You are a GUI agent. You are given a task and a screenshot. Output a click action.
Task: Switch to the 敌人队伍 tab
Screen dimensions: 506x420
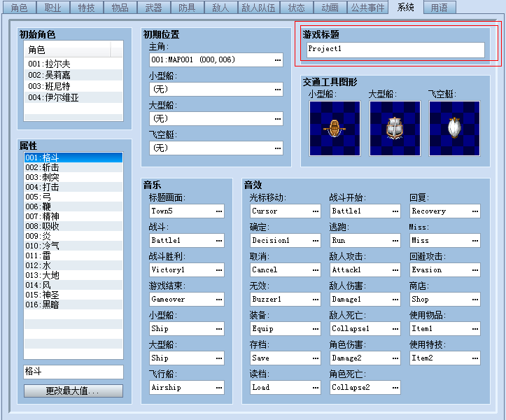pos(258,8)
